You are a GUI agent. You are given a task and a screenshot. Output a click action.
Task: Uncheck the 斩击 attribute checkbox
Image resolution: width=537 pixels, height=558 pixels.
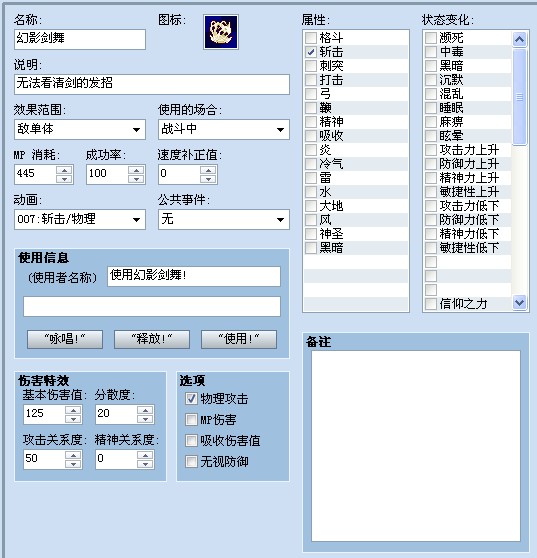click(311, 52)
